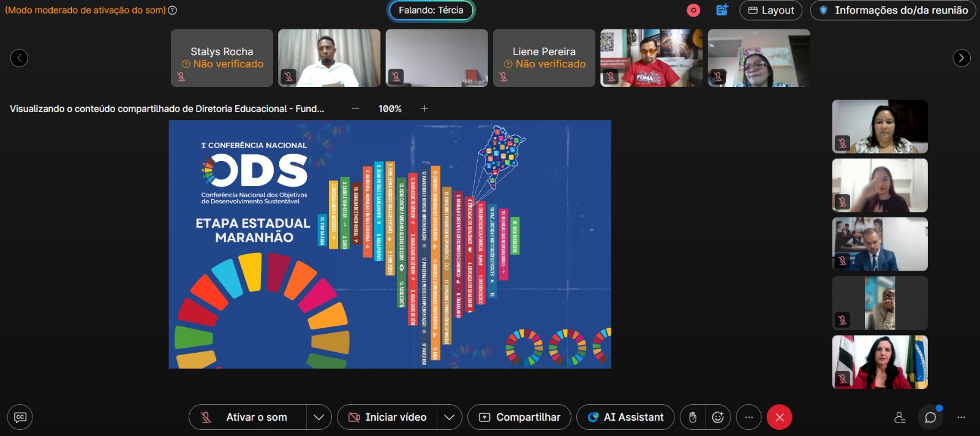Viewport: 980px width, 436px height.
Task: Open closed captions with the CC icon
Action: [20, 417]
